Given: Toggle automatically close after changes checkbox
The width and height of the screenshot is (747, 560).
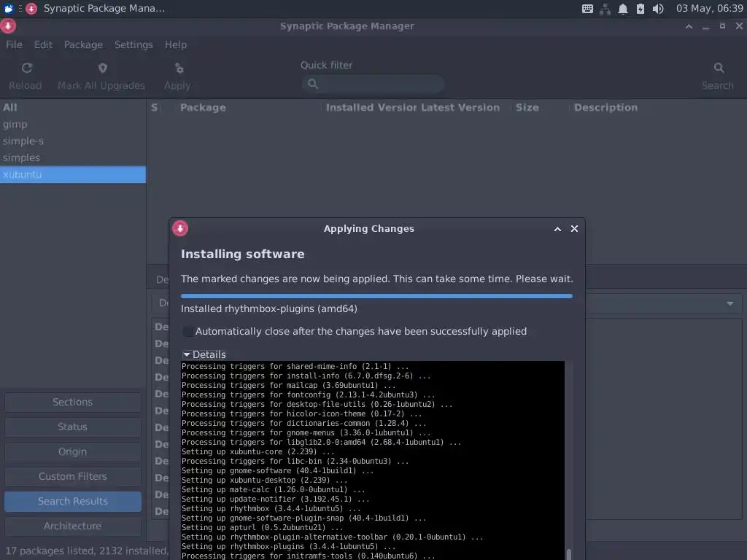Looking at the screenshot, I should (188, 332).
